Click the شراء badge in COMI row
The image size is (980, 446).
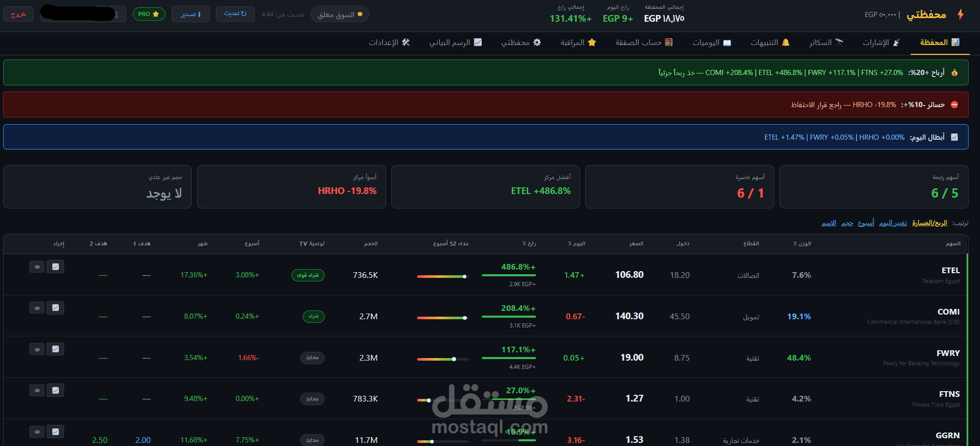(x=313, y=316)
